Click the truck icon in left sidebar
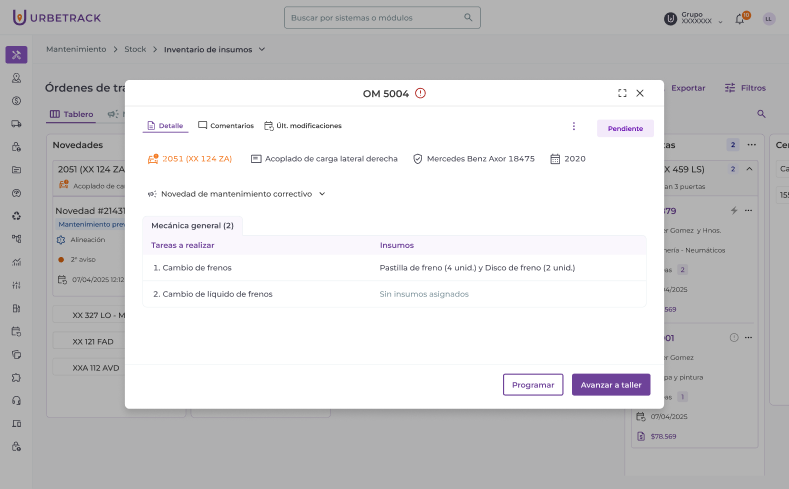The width and height of the screenshot is (789, 489). (16, 124)
